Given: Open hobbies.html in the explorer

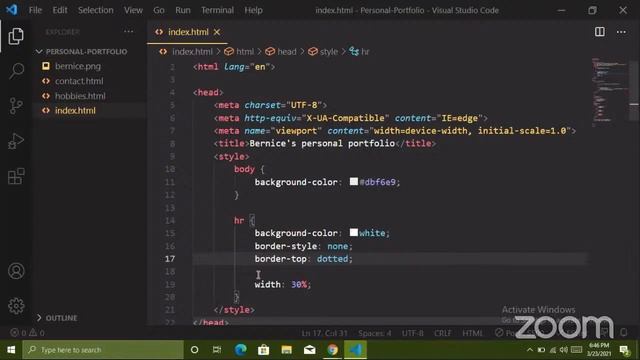Looking at the screenshot, I should point(80,96).
